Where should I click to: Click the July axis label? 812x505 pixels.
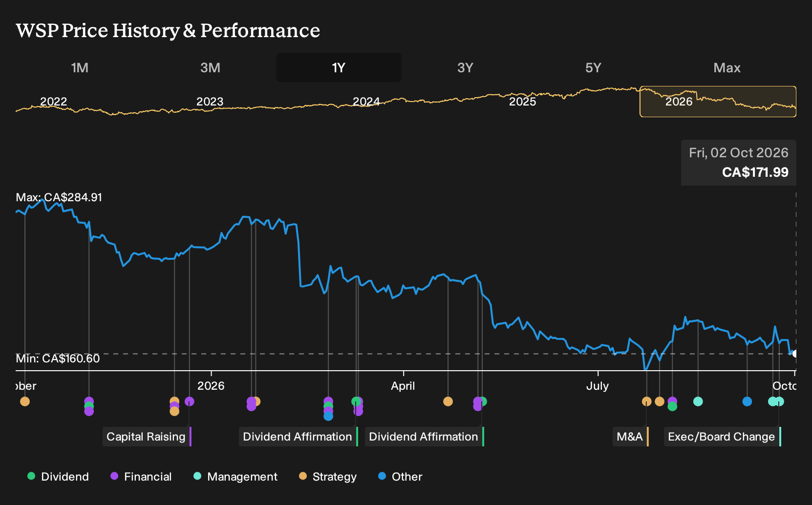tap(598, 386)
